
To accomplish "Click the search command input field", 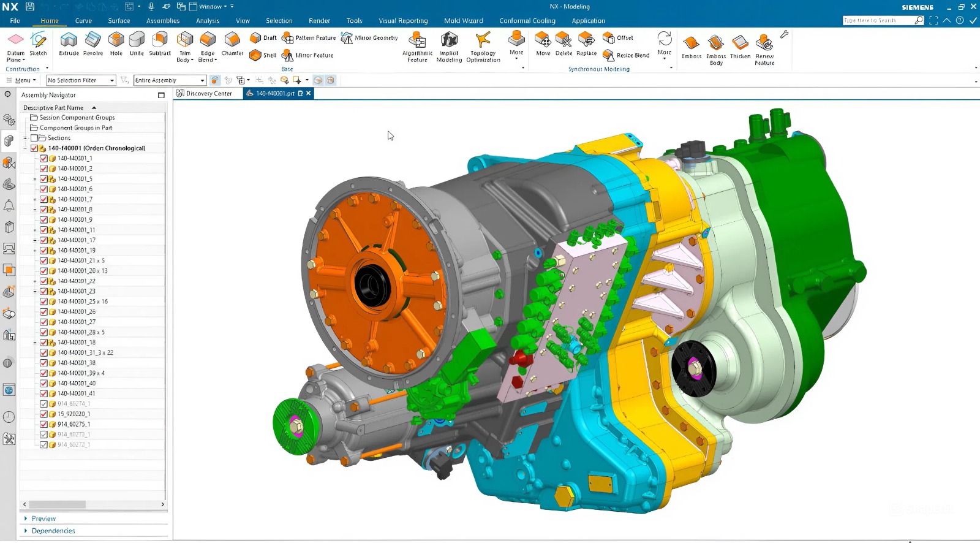I will tap(877, 20).
